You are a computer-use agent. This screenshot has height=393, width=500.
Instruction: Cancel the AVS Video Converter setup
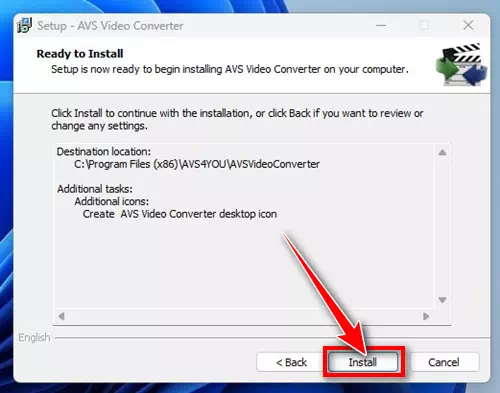444,362
